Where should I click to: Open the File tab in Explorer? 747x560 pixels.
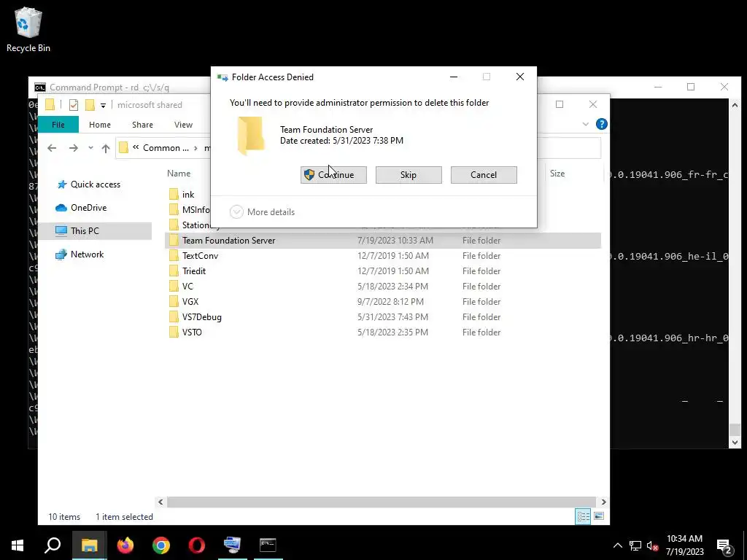[58, 125]
